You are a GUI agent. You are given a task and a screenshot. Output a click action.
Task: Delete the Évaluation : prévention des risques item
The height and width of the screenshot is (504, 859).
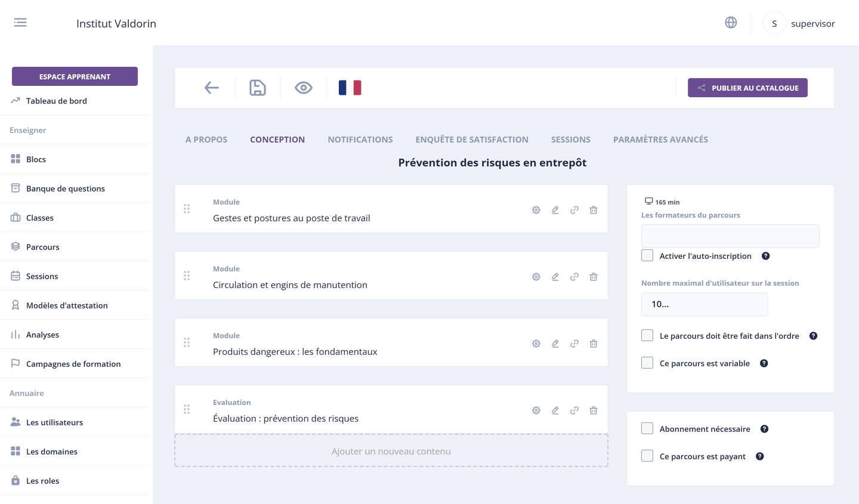point(594,410)
